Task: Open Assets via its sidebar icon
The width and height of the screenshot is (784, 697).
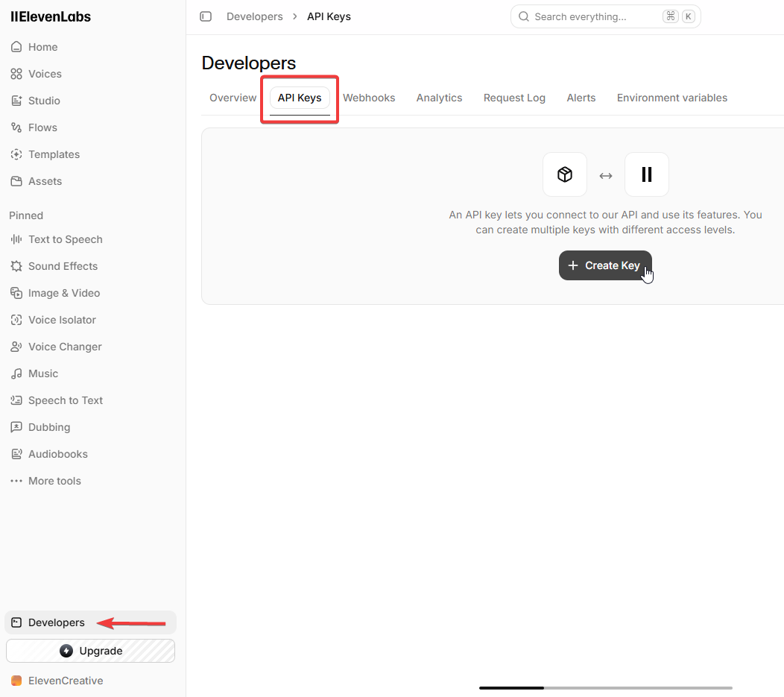Action: click(x=16, y=181)
